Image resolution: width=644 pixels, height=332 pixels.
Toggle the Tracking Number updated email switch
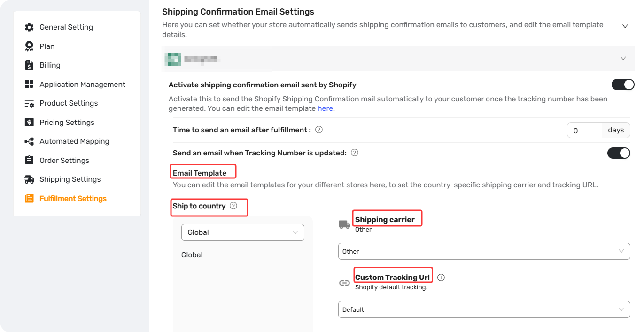pos(619,153)
